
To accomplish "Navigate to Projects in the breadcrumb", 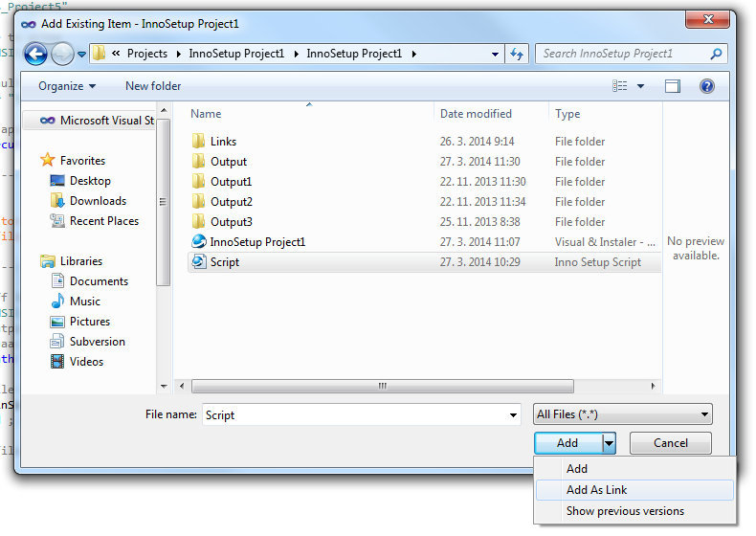I will pyautogui.click(x=147, y=54).
